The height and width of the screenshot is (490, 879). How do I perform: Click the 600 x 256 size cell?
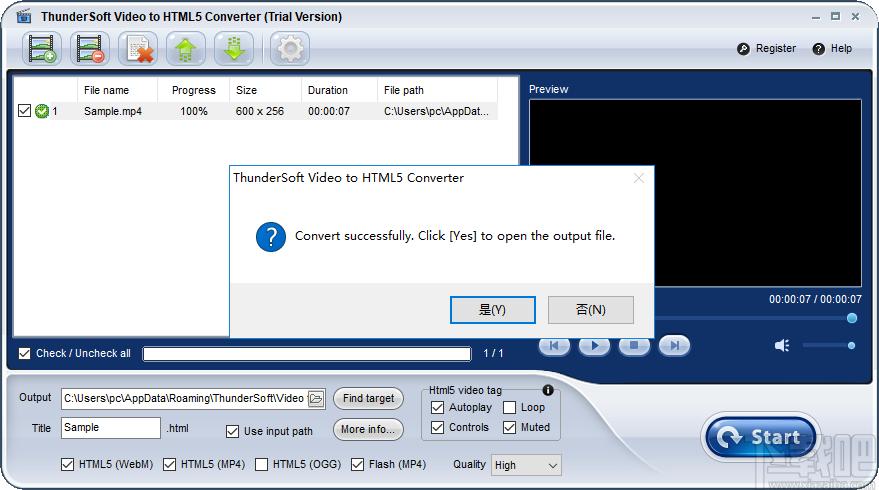(260, 111)
